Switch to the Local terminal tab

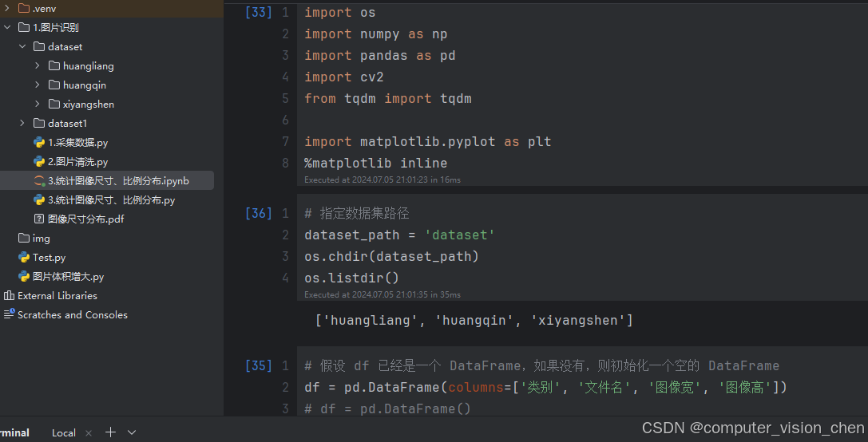(x=64, y=433)
